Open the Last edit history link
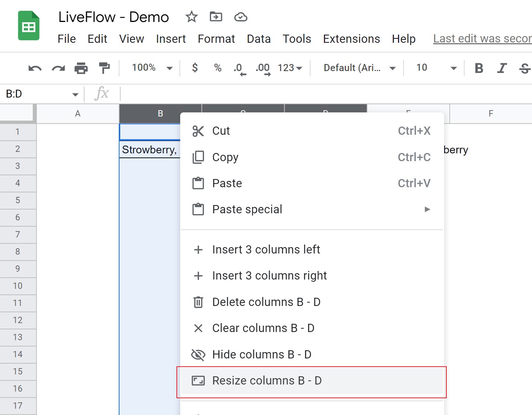 pyautogui.click(x=482, y=39)
